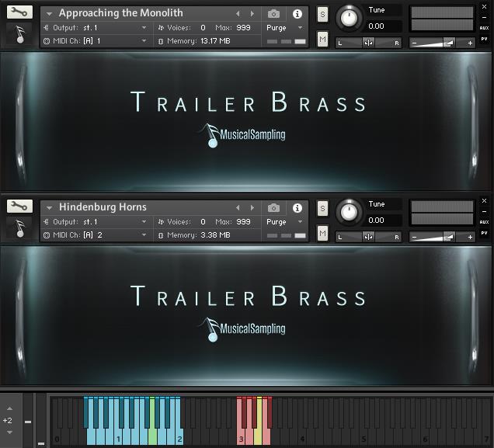
Task: Open MIDI channel dropdown for Approaching the Monolith
Action: point(144,40)
